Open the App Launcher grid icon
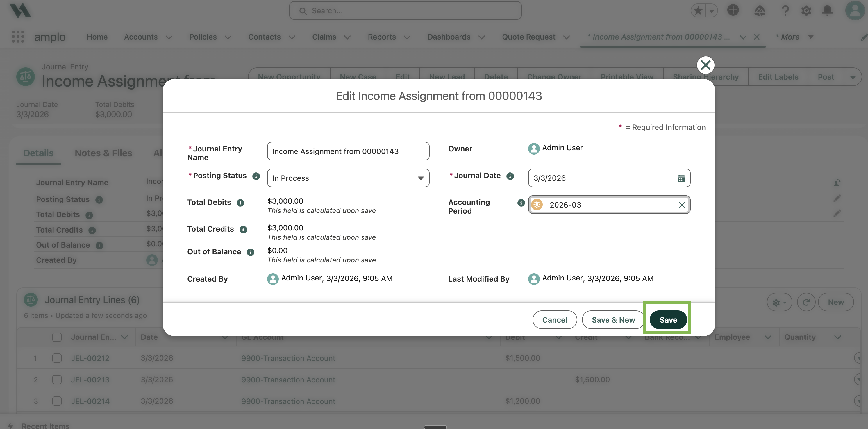The image size is (868, 429). coord(18,37)
